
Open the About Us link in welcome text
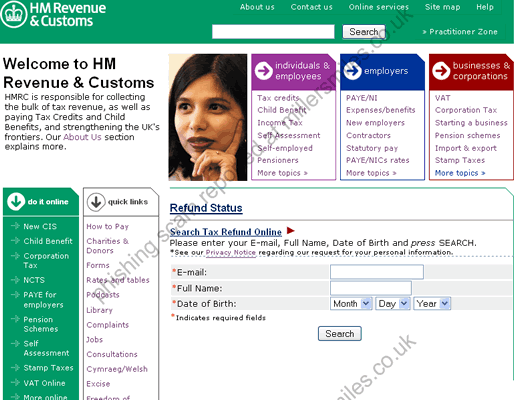(82, 137)
